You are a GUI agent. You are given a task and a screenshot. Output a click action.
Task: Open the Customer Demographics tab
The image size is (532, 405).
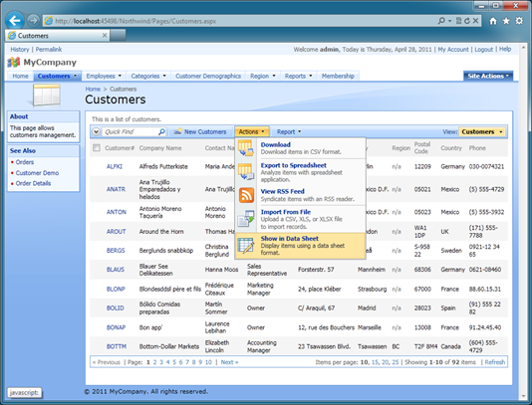[208, 76]
